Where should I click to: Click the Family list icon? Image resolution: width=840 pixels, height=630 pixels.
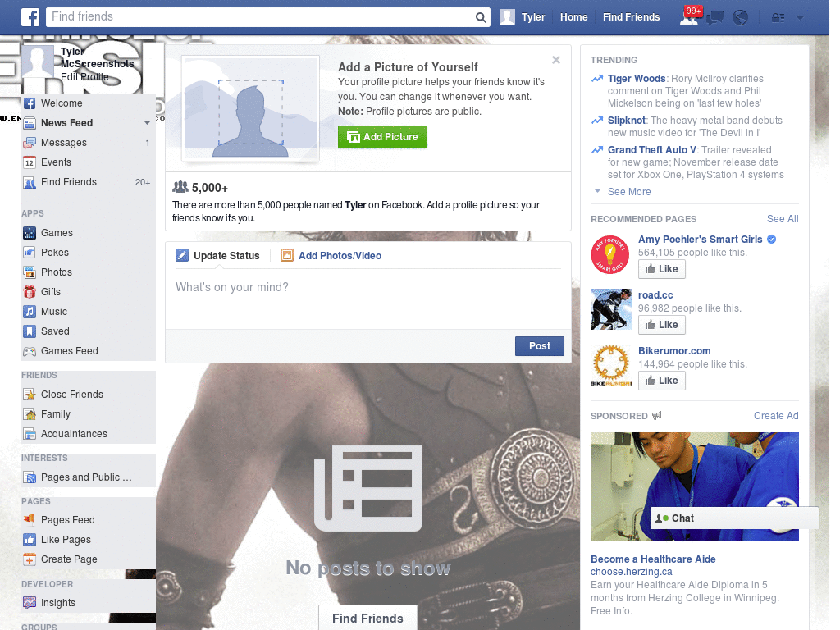click(x=30, y=414)
